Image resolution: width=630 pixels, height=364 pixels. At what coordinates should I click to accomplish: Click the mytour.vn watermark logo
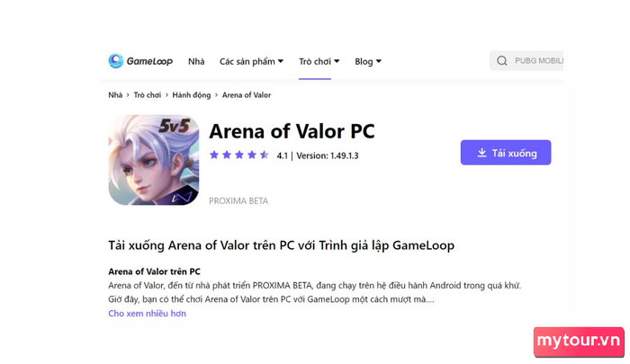point(579,342)
